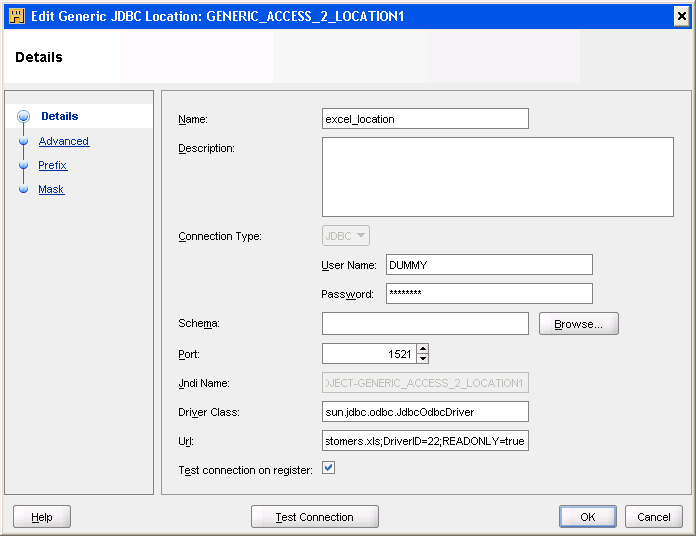
Task: Click the Mask step bullet icon
Action: pyautogui.click(x=23, y=190)
